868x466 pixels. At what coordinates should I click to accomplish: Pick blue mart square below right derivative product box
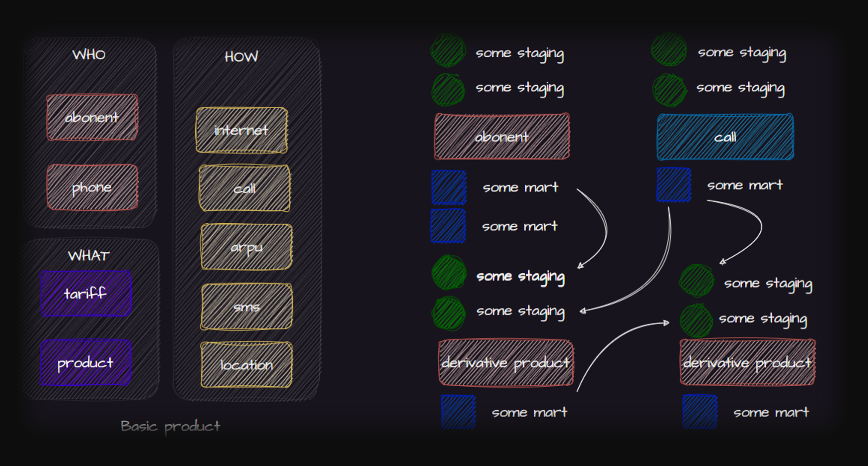tap(699, 412)
